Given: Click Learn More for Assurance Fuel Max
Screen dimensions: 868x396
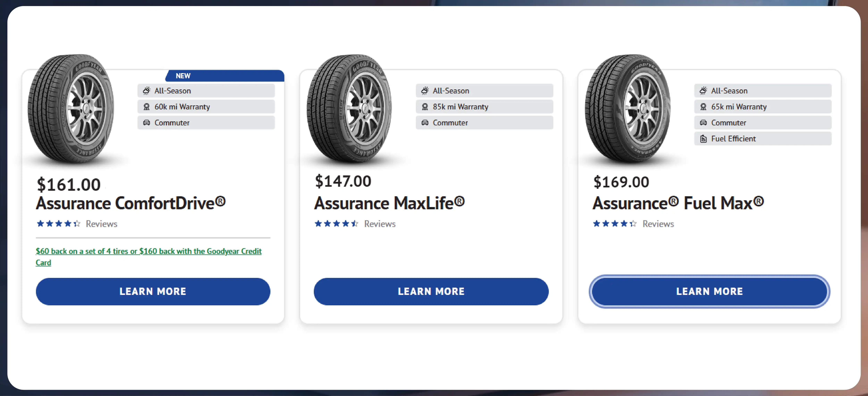Looking at the screenshot, I should point(709,291).
